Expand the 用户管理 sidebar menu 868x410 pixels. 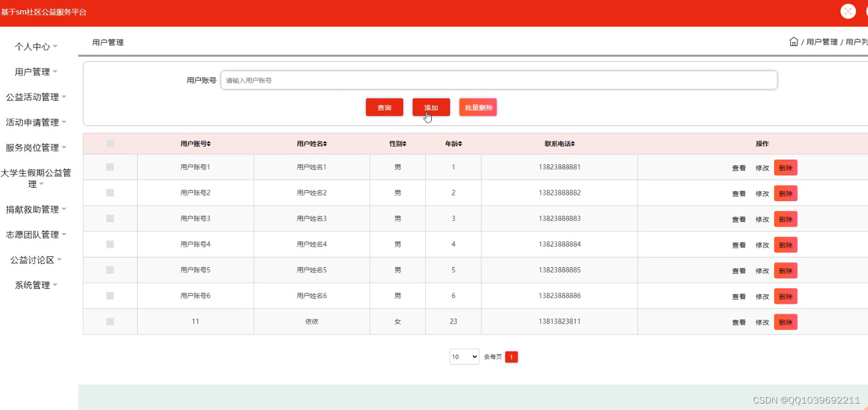[36, 72]
